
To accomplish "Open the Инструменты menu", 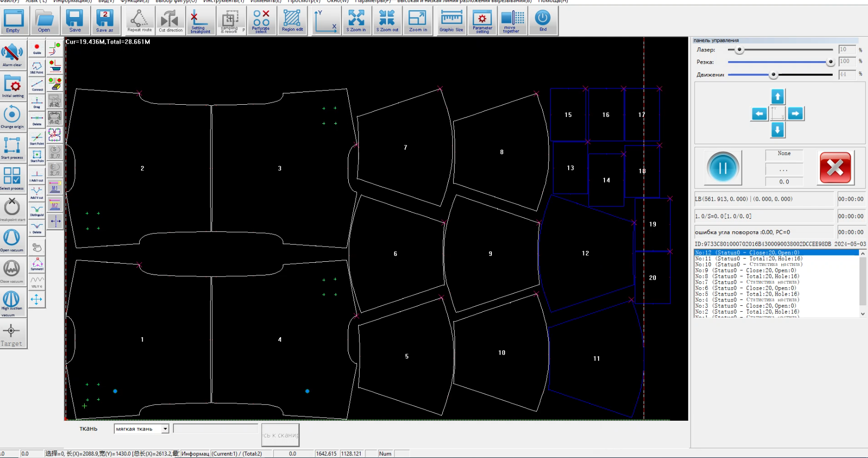I will click(223, 1).
